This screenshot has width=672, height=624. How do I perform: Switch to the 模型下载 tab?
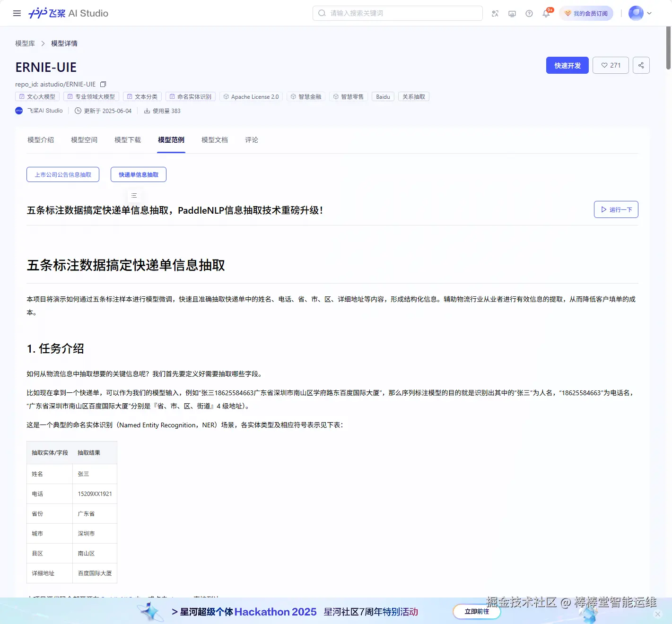click(x=128, y=140)
